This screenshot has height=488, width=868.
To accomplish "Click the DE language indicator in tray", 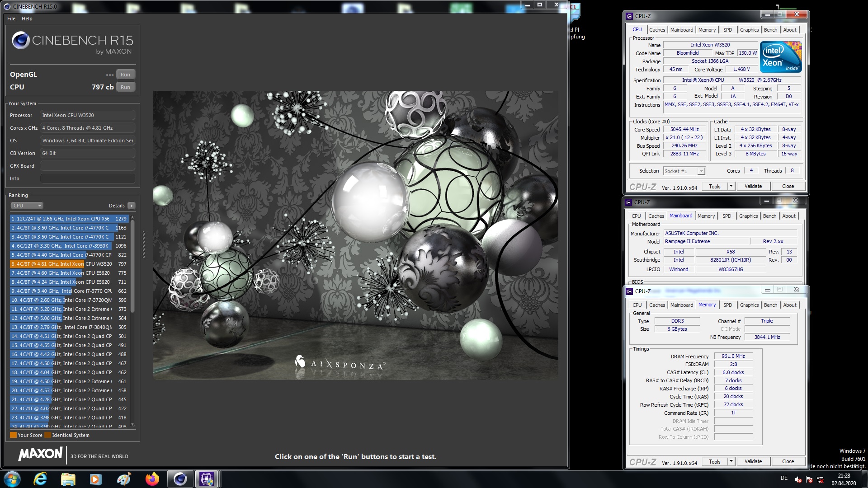I will (784, 478).
